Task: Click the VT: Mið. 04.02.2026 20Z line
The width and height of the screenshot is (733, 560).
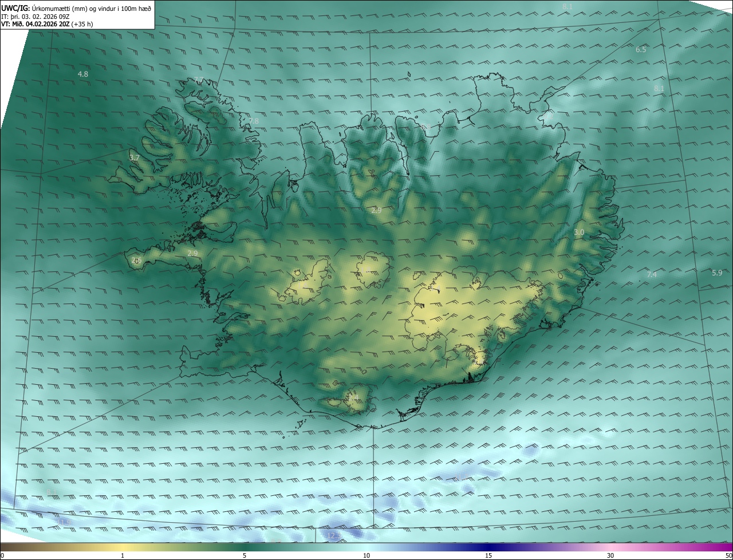Action: click(47, 24)
